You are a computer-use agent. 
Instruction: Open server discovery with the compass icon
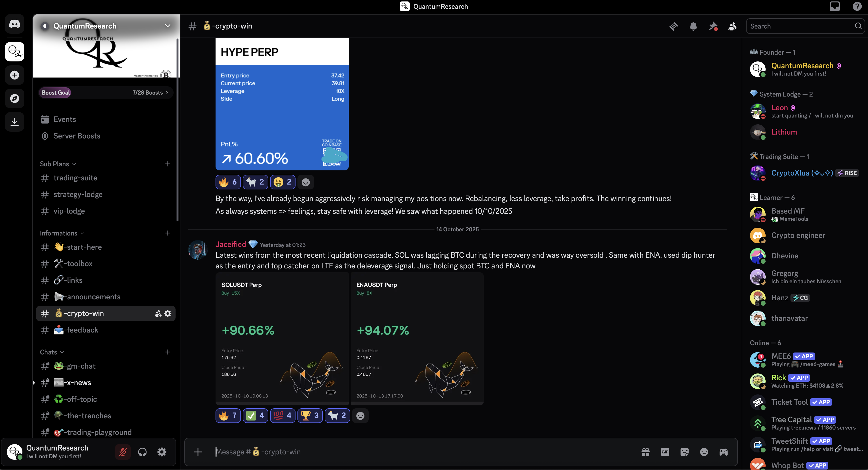pos(14,98)
